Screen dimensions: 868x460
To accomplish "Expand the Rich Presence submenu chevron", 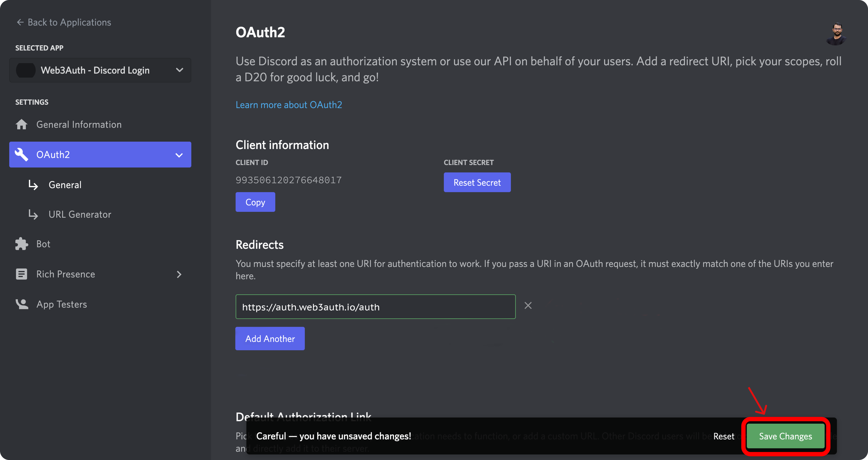I will (x=179, y=274).
